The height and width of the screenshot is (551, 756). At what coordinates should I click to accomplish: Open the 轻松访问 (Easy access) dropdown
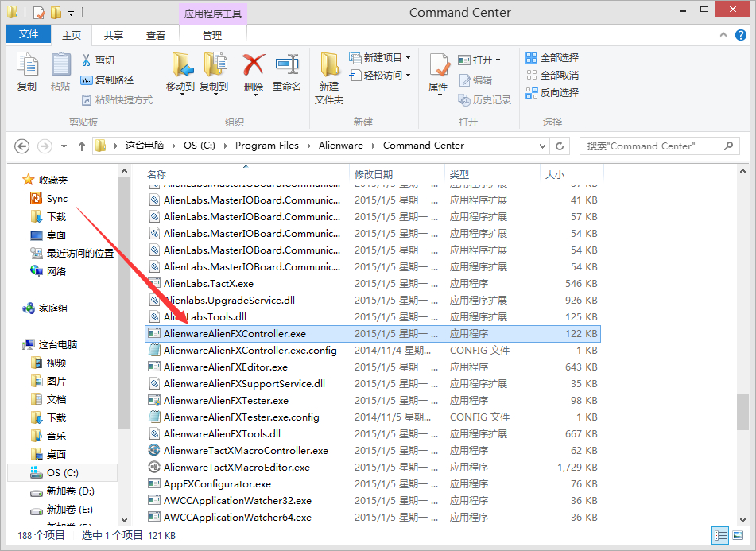click(x=380, y=76)
